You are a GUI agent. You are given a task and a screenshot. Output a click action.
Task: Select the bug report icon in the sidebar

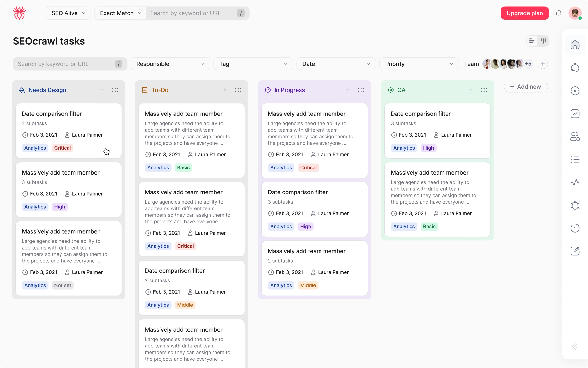[575, 205]
